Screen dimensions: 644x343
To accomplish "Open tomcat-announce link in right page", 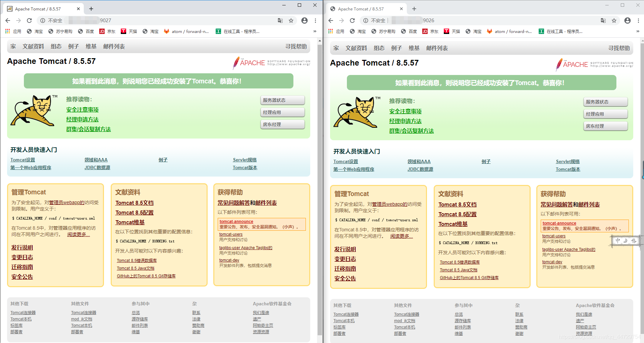I will pos(559,223).
